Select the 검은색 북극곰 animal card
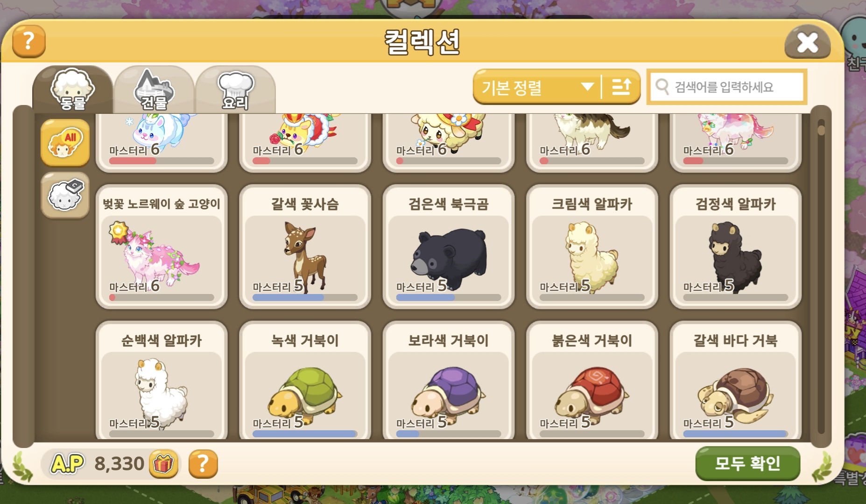The image size is (866, 504). pos(448,246)
